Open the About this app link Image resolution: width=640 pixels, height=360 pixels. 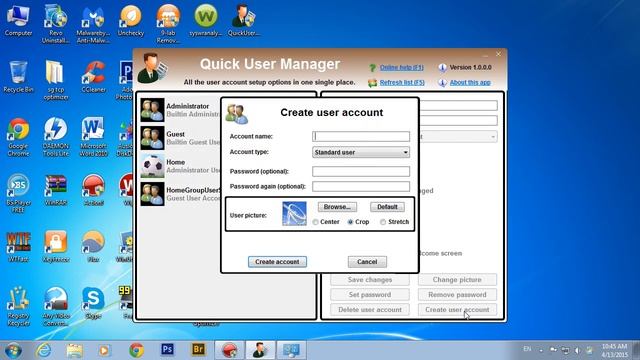[470, 82]
